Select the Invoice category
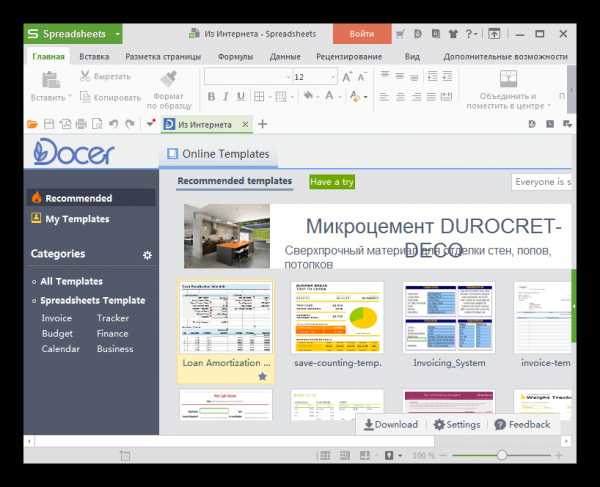This screenshot has height=487, width=600. tap(56, 318)
